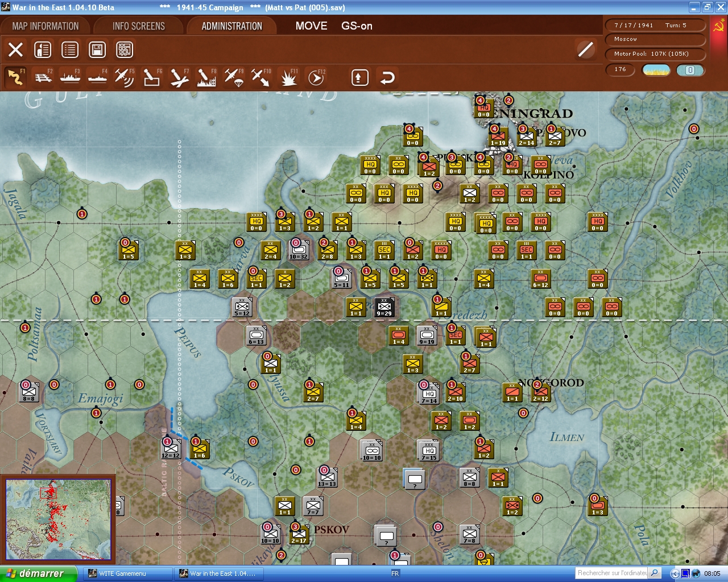
Task: Select the F10 air transfer icon
Action: tap(261, 77)
